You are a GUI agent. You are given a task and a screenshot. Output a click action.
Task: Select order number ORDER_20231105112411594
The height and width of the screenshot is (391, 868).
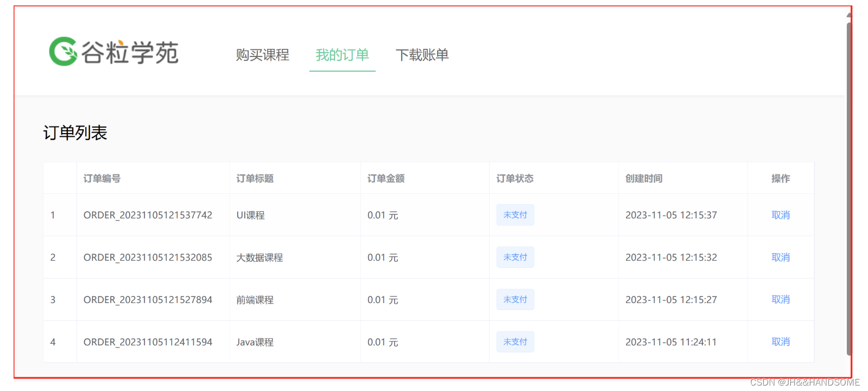point(148,342)
